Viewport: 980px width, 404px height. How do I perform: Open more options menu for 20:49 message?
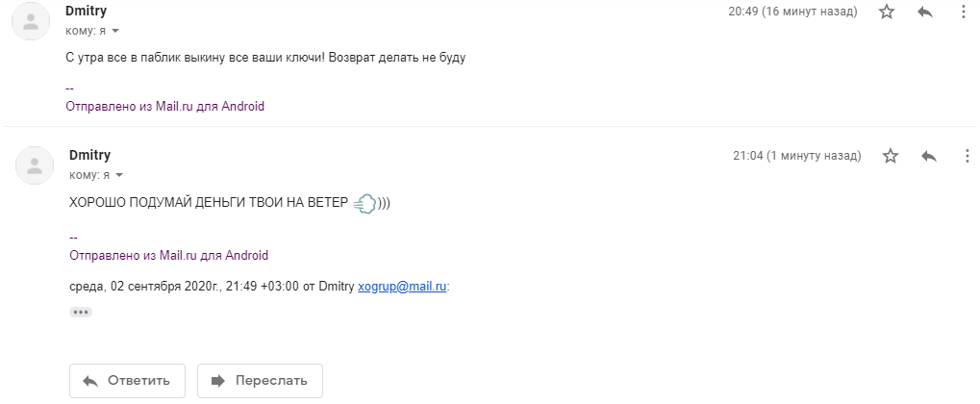(963, 12)
